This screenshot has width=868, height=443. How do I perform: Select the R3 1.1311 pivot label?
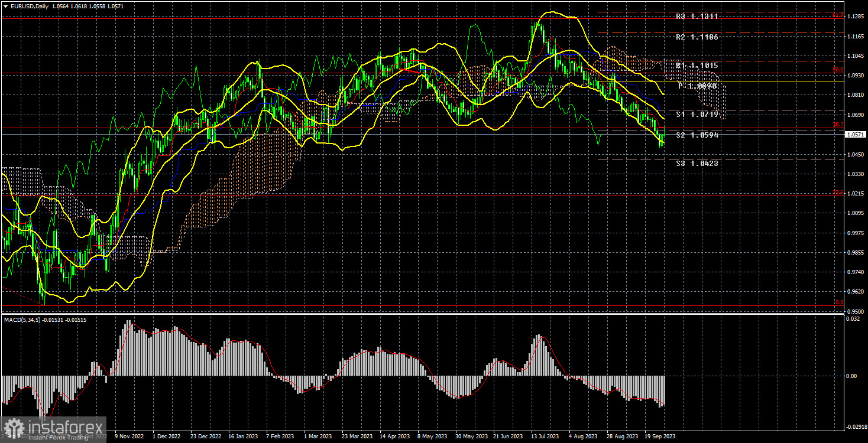pyautogui.click(x=697, y=17)
